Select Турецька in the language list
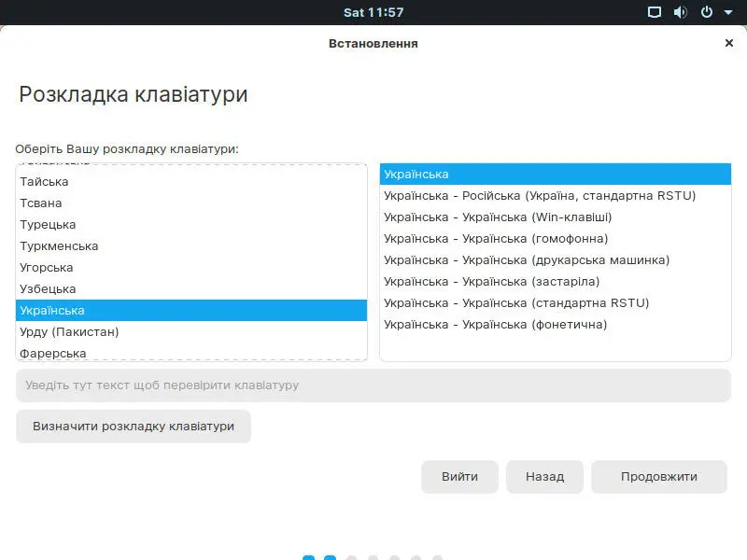This screenshot has height=560, width=747. [x=191, y=225]
